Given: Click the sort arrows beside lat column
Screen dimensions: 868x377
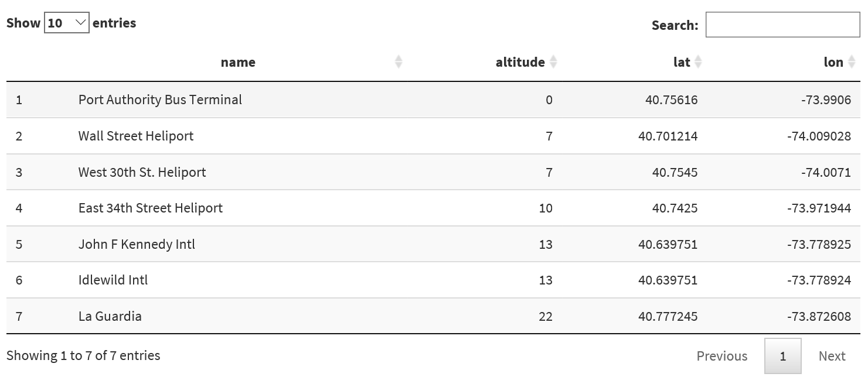Looking at the screenshot, I should [698, 61].
